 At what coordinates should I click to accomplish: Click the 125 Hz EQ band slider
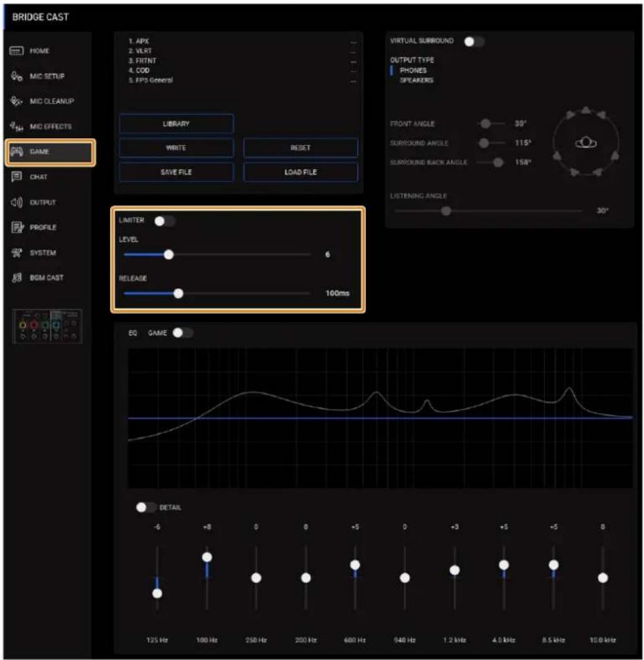158,578
